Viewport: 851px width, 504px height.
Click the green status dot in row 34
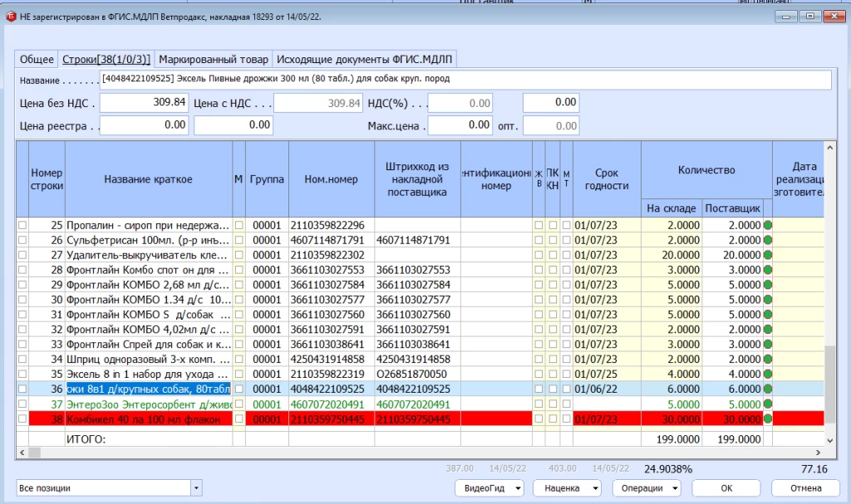(x=767, y=360)
